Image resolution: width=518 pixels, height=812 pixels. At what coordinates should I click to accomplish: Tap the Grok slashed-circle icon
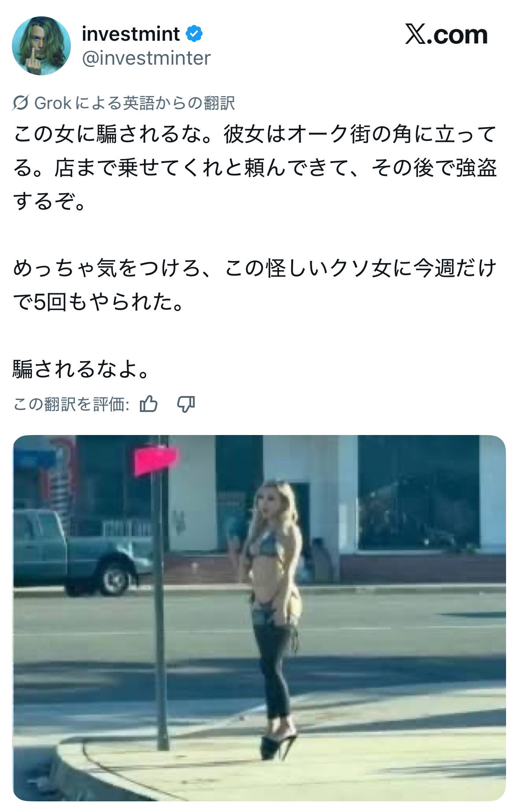pyautogui.click(x=21, y=103)
